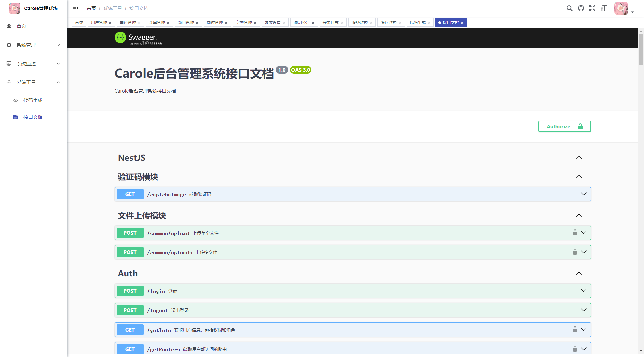Expand 系统管理 sidebar menu
Viewport: 644px width, 357px height.
[x=34, y=45]
